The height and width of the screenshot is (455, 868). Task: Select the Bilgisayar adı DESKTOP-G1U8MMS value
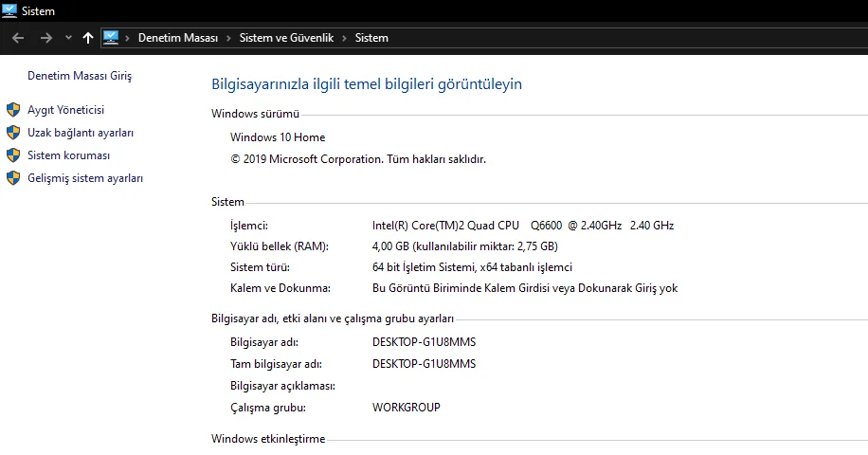click(424, 342)
